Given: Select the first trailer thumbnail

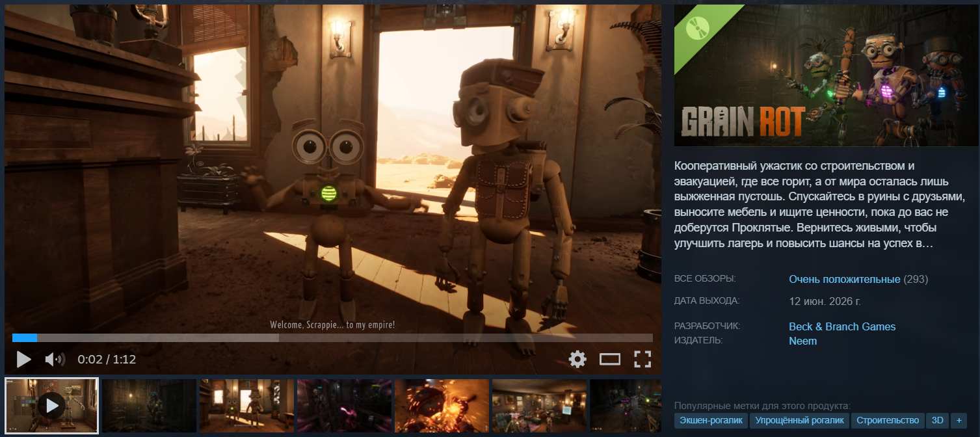Looking at the screenshot, I should point(51,406).
